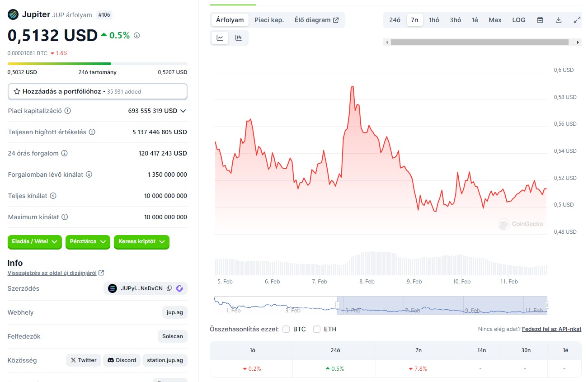Open the Pénztárca dropdown
This screenshot has height=382, width=588.
tap(88, 242)
